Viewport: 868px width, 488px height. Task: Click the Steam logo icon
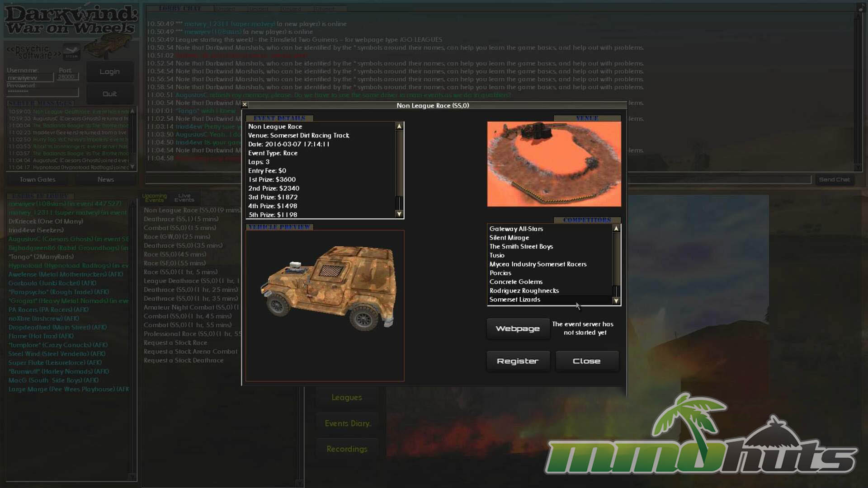coord(71,52)
